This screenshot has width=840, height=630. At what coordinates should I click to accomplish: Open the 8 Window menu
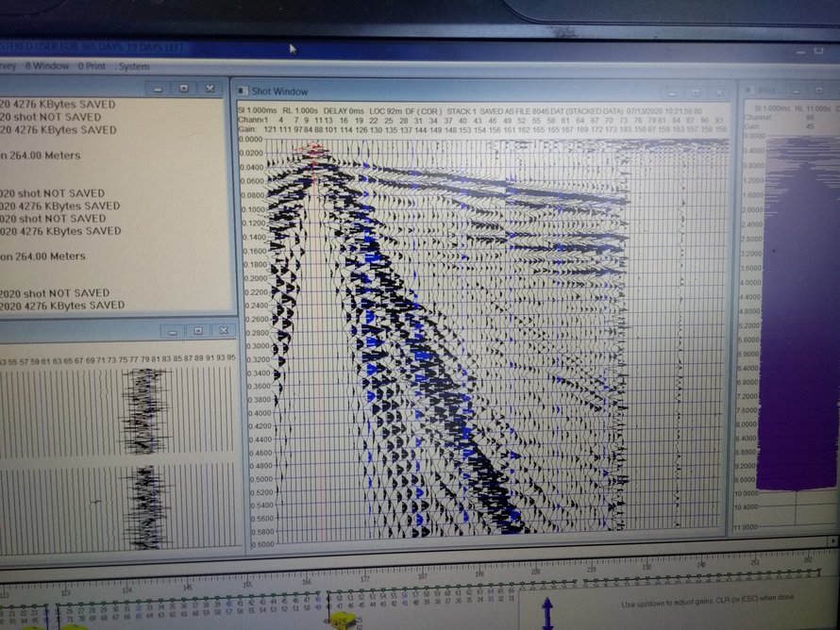point(47,66)
